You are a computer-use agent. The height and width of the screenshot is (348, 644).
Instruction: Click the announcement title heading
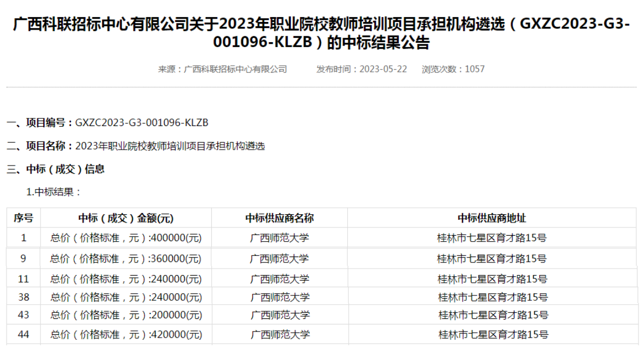pos(321,33)
